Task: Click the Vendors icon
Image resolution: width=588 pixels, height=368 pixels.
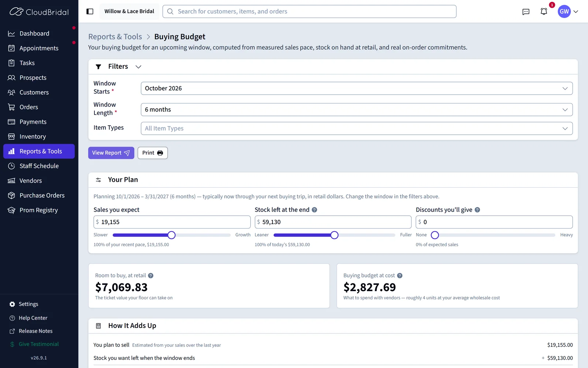Action: tap(11, 181)
